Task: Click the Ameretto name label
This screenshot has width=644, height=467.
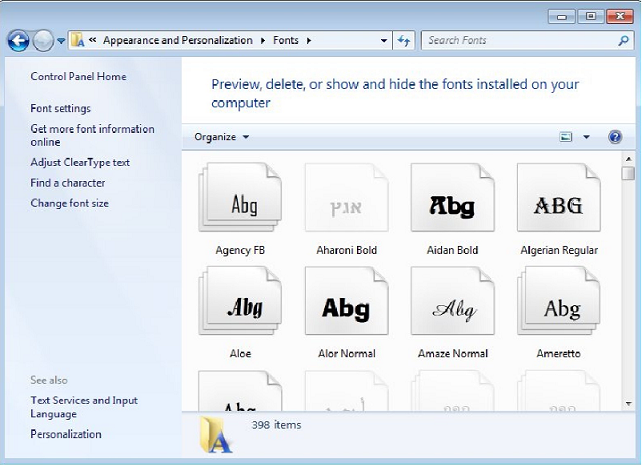Action: [x=559, y=353]
